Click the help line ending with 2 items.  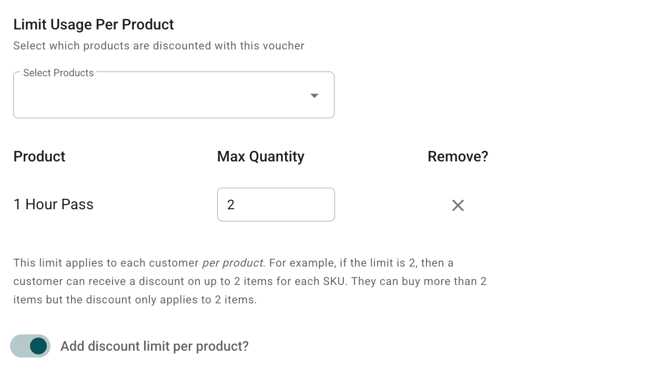[135, 299]
